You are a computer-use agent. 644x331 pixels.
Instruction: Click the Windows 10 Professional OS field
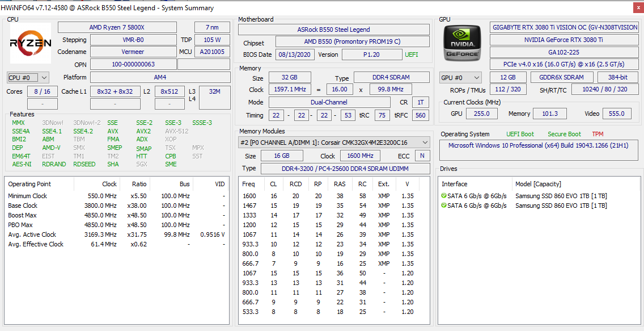tap(539, 150)
